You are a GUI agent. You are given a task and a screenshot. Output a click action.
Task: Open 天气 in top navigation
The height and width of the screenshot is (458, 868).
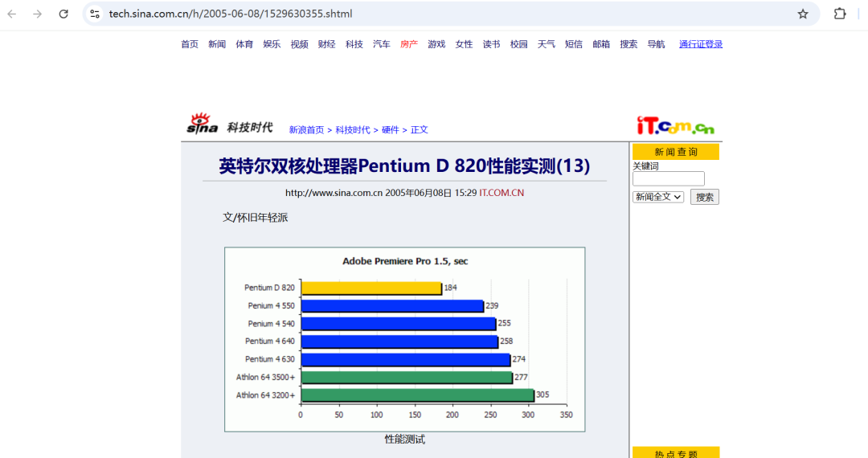(x=547, y=44)
